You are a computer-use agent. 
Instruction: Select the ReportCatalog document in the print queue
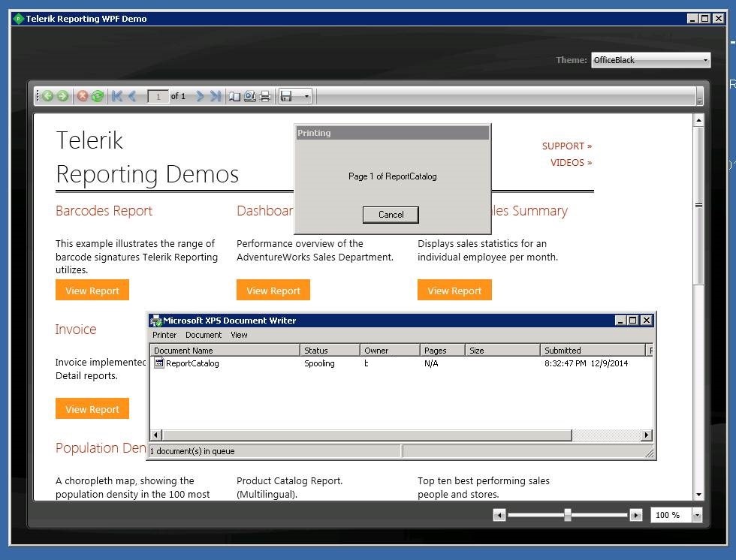tap(192, 363)
